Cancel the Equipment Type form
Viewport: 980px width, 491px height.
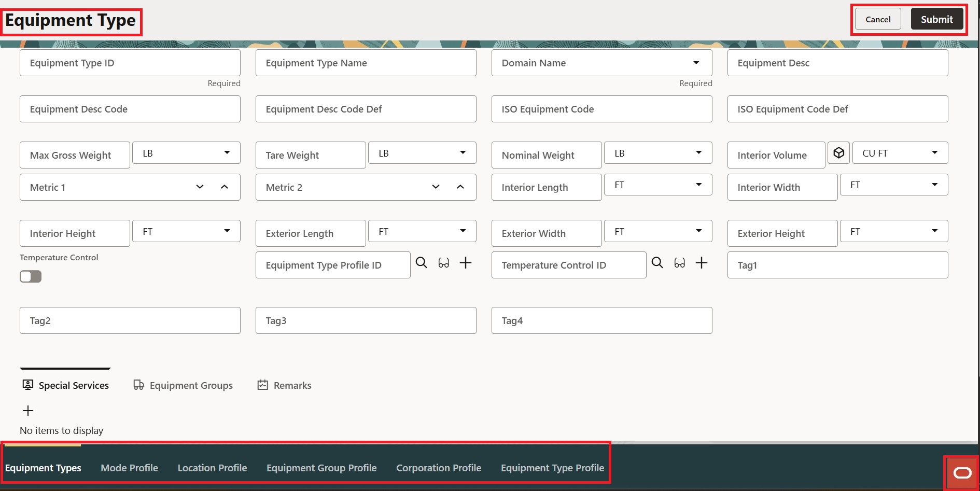click(x=877, y=19)
